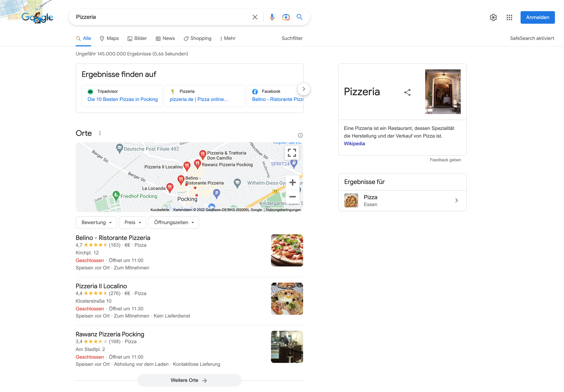This screenshot has width=564, height=392.
Task: Open the map Kurzbefehle shortcuts
Action: point(160,210)
